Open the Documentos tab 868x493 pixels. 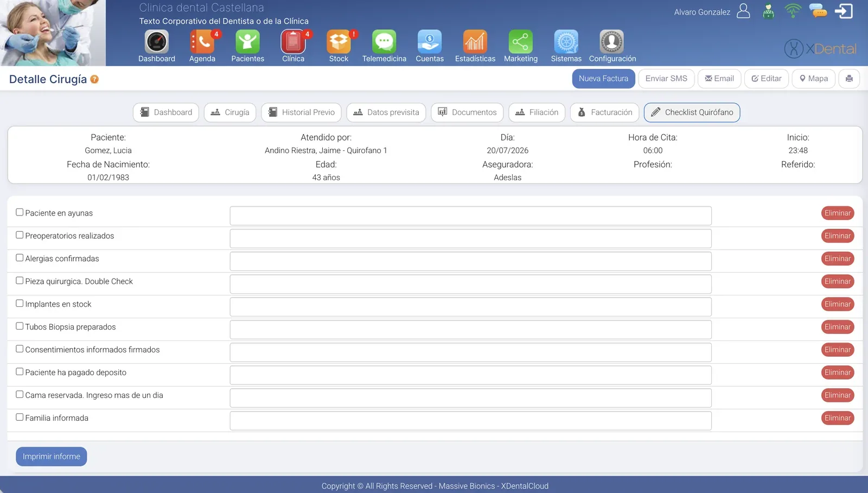pos(467,112)
